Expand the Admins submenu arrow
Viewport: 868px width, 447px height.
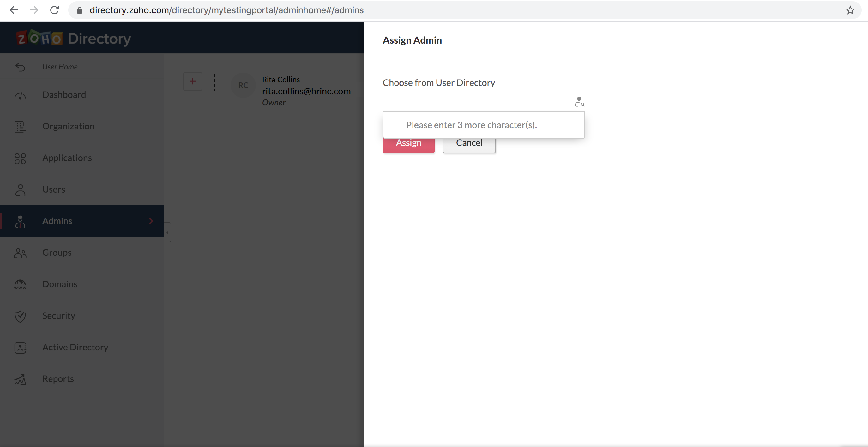[151, 221]
